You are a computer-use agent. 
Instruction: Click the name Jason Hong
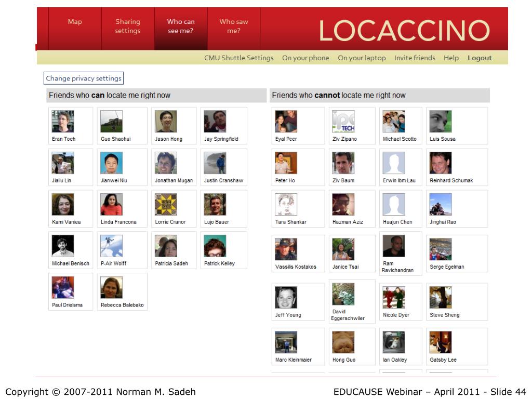[x=169, y=139]
